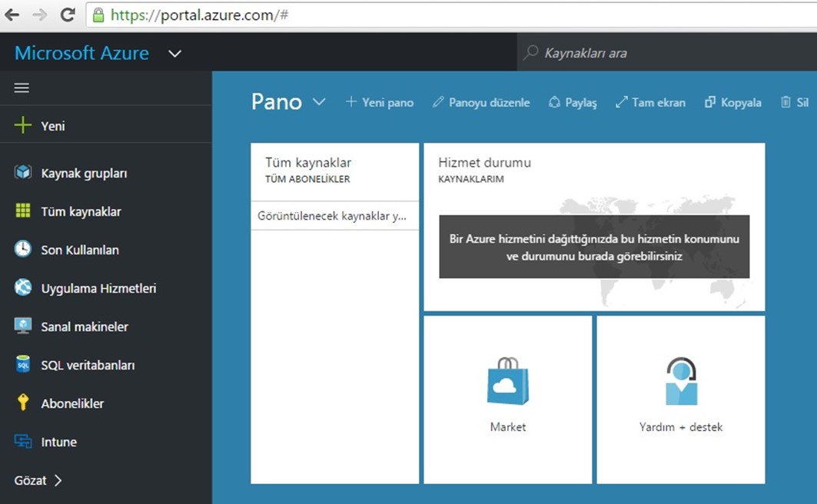Expand the chevron next to Microsoft Azure
This screenshot has height=504, width=817.
pos(175,54)
